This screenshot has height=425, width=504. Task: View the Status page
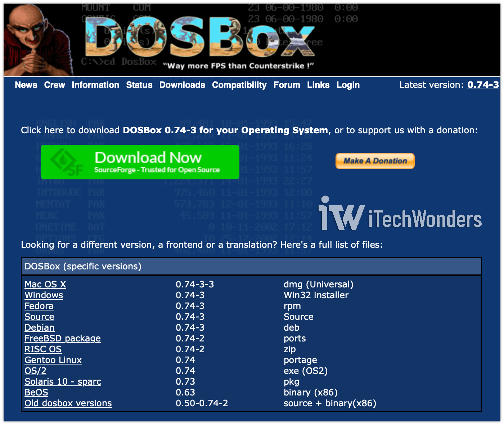(x=139, y=85)
